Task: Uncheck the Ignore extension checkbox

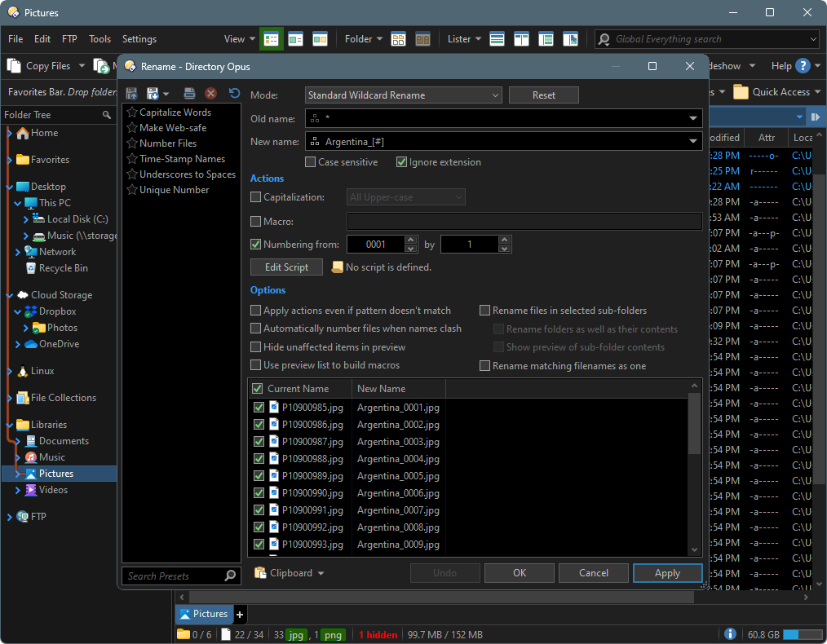Action: 401,162
